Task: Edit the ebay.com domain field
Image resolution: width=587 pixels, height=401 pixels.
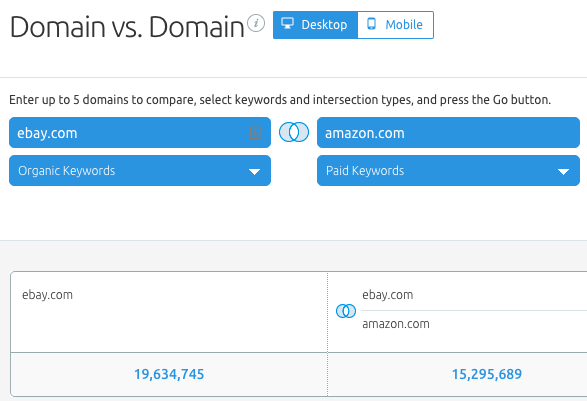Action: tap(140, 133)
